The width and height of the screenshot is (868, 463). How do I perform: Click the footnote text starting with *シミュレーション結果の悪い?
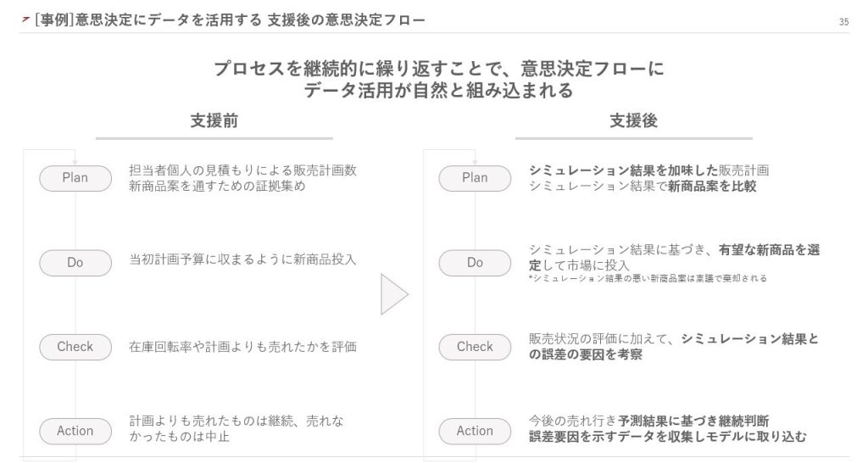[x=647, y=279]
